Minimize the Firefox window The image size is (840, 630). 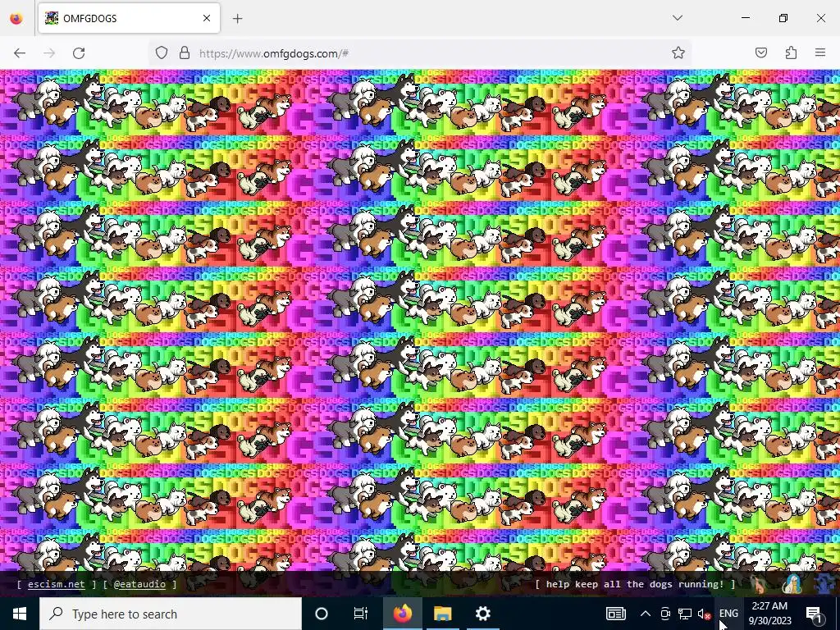[x=745, y=18]
